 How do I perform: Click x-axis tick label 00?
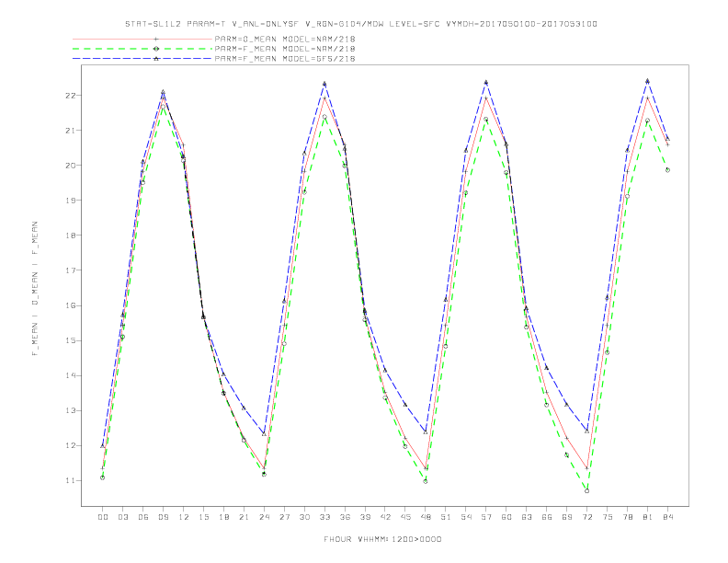click(103, 517)
